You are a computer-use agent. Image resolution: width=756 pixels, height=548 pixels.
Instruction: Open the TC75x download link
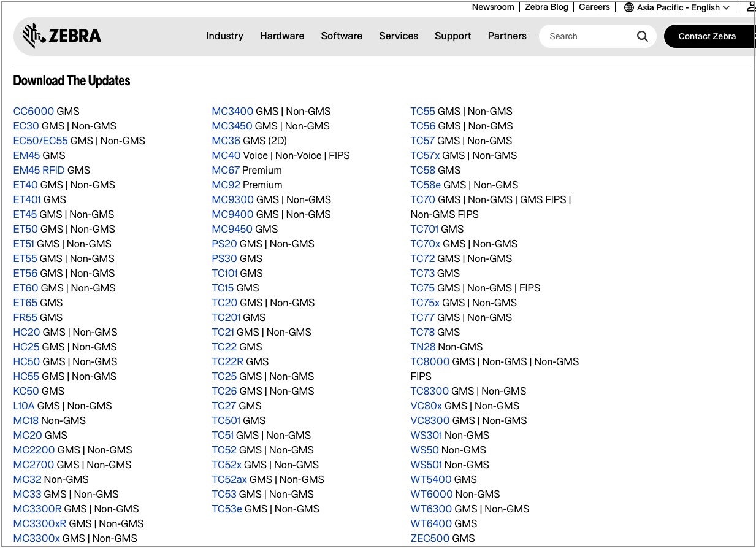pos(425,303)
